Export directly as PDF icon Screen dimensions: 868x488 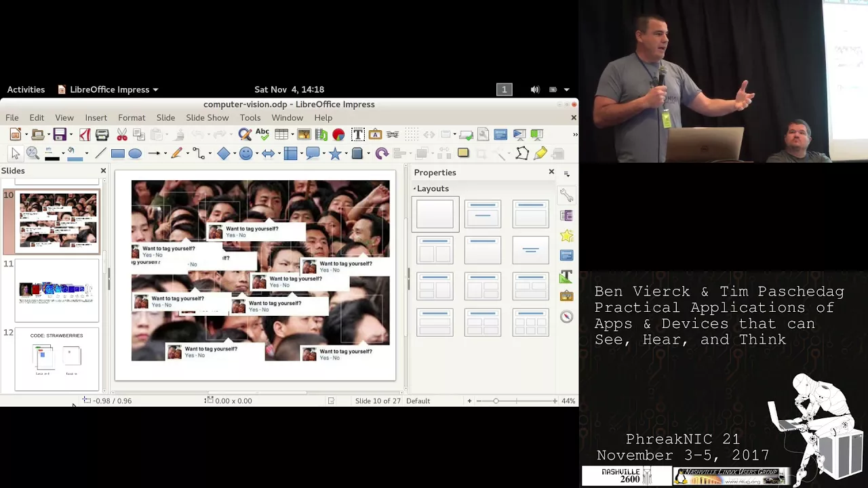point(85,134)
